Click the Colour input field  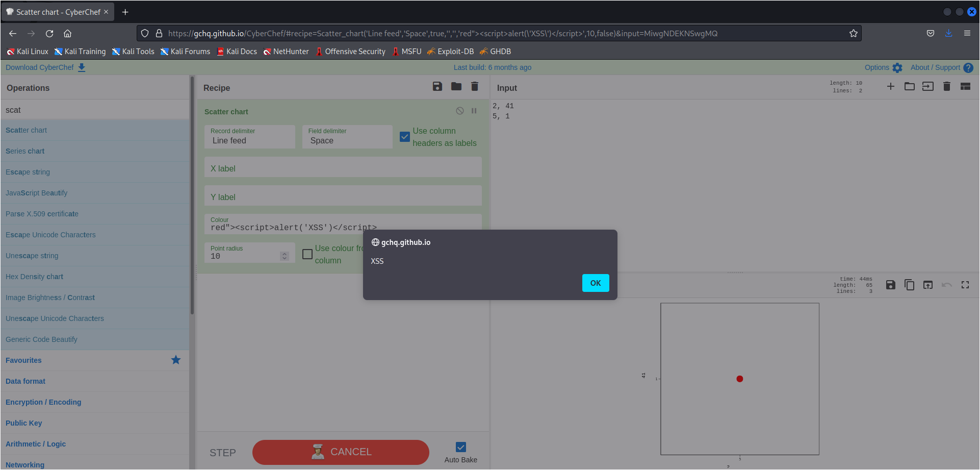pos(343,224)
